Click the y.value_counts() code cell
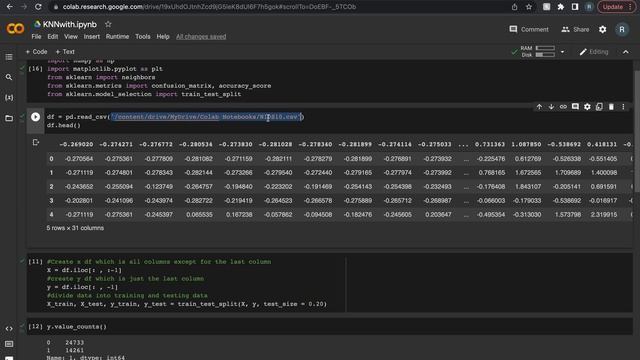The image size is (640, 360). click(77, 327)
